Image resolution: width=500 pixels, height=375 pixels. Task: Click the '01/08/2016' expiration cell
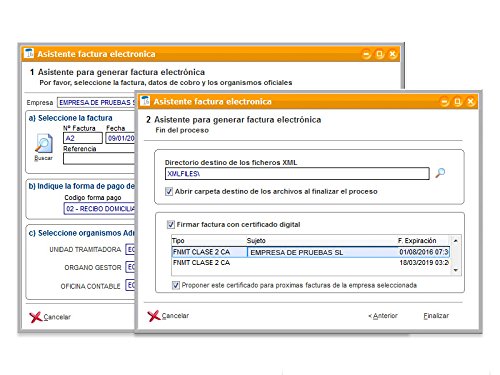(x=424, y=252)
